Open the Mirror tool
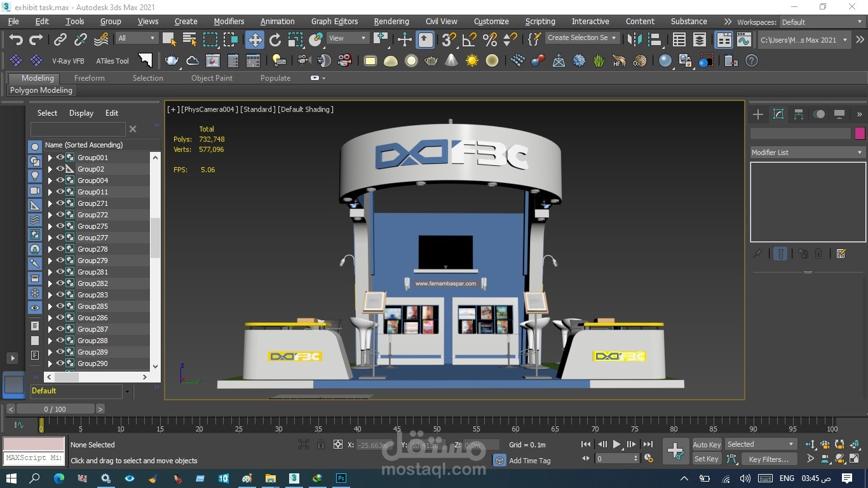Viewport: 868px width, 488px height. [634, 40]
